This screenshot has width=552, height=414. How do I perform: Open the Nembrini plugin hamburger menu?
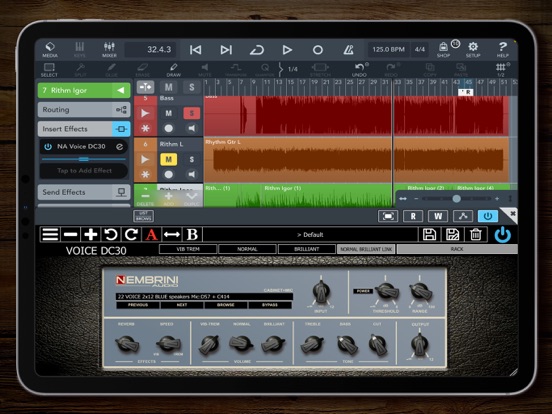50,234
